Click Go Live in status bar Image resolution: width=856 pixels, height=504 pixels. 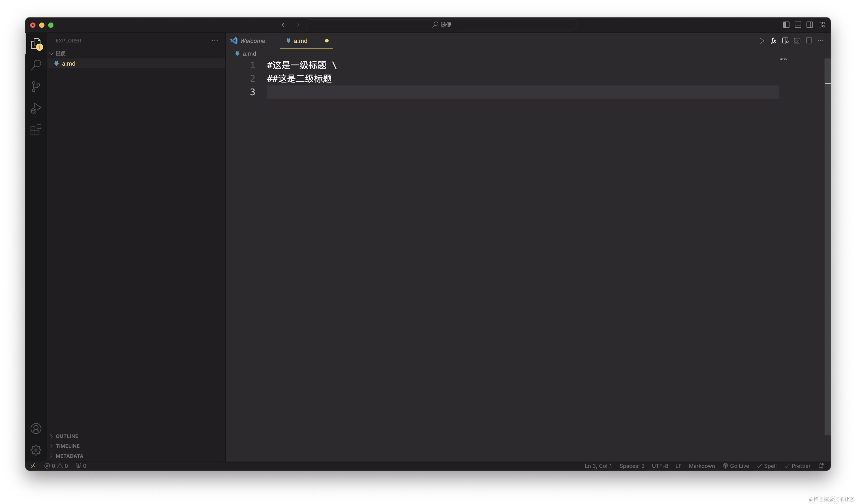[x=736, y=466]
